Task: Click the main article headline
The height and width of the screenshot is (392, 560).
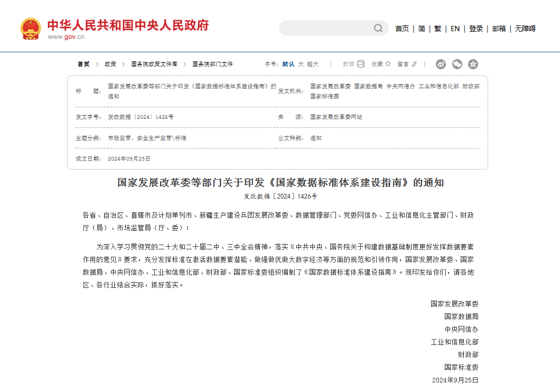Action: pos(281,182)
